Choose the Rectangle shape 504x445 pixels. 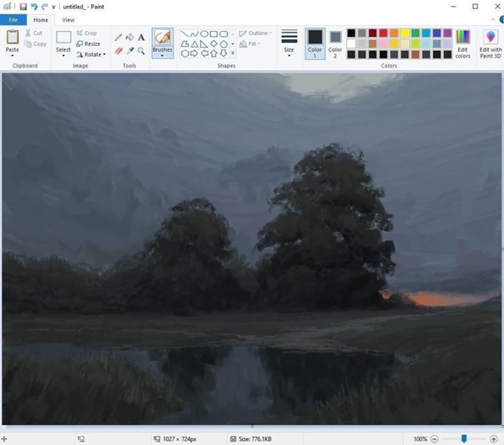(214, 33)
